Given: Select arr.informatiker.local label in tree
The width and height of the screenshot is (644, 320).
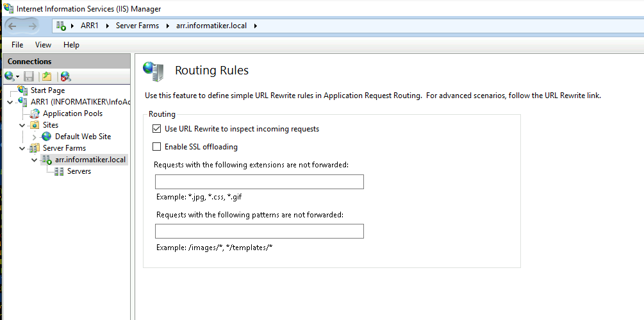Looking at the screenshot, I should pos(90,160).
